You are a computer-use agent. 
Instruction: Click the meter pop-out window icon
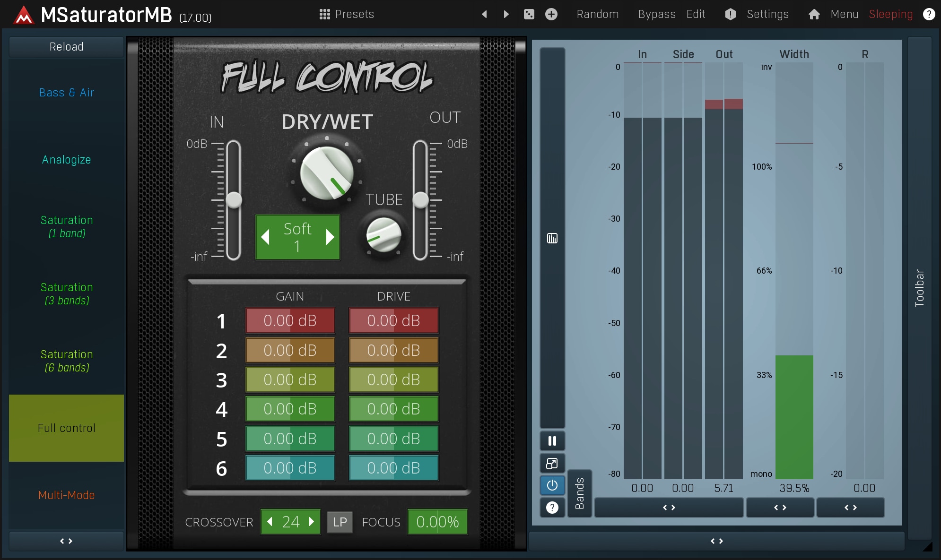552,464
